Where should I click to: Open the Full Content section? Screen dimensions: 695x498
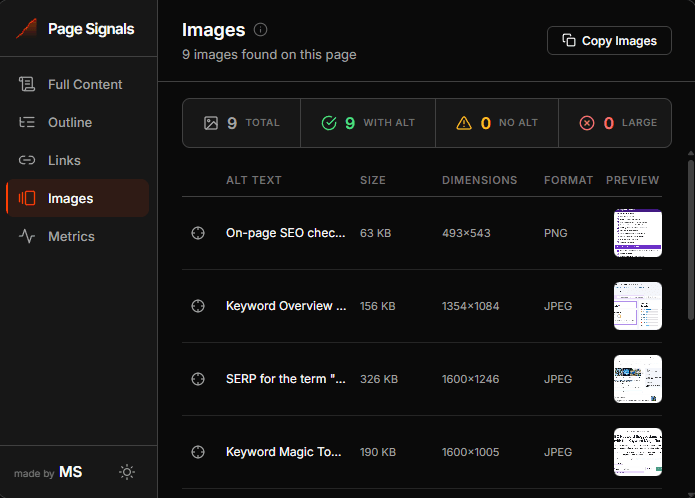(78, 84)
